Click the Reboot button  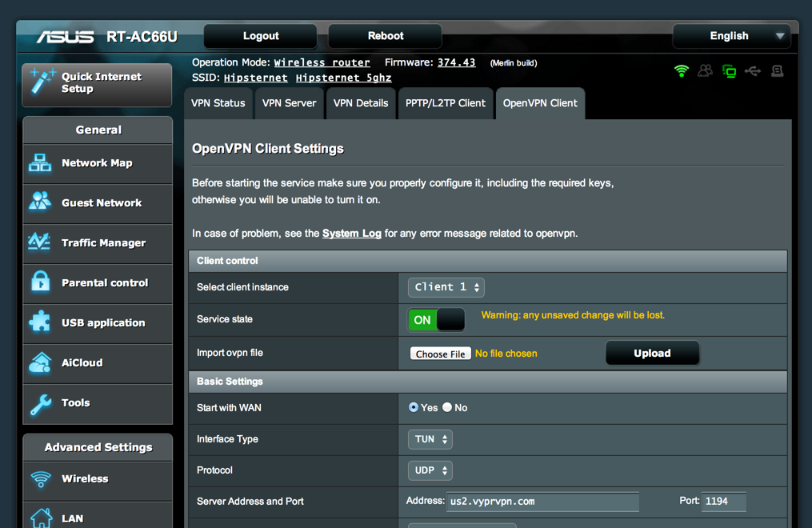(386, 36)
